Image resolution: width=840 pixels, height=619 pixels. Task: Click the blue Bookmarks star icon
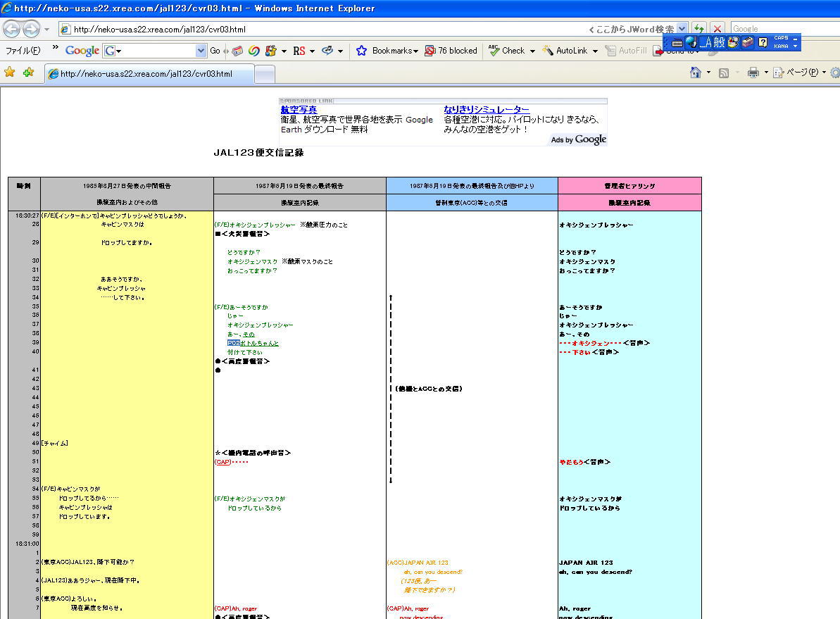point(362,51)
